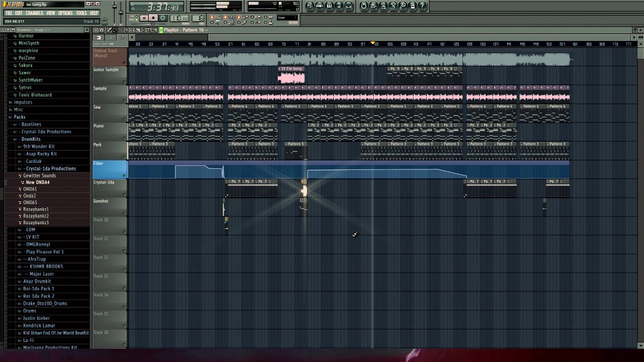Click the orange playhead marker on timeline
The height and width of the screenshot is (362, 644).
point(373,44)
